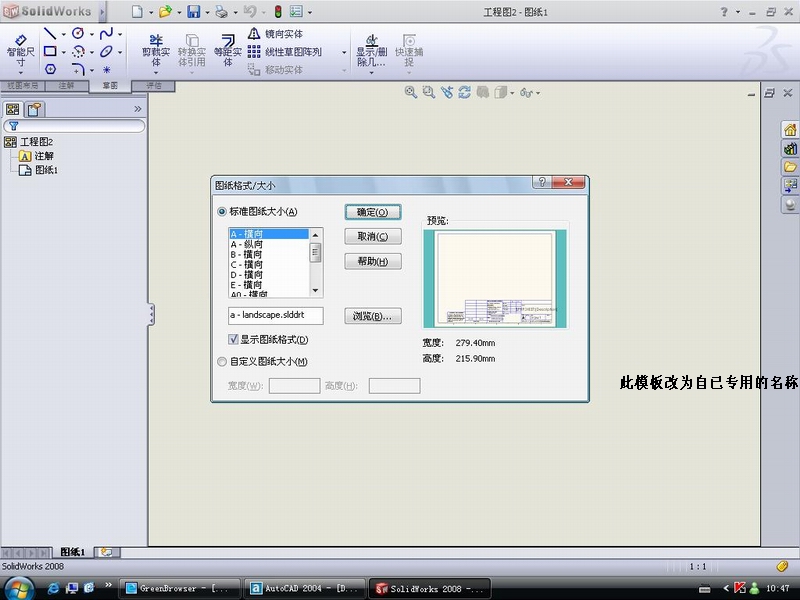Image resolution: width=800 pixels, height=600 pixels.
Task: Click the sheet size list scrollbar thumb
Action: click(x=315, y=253)
